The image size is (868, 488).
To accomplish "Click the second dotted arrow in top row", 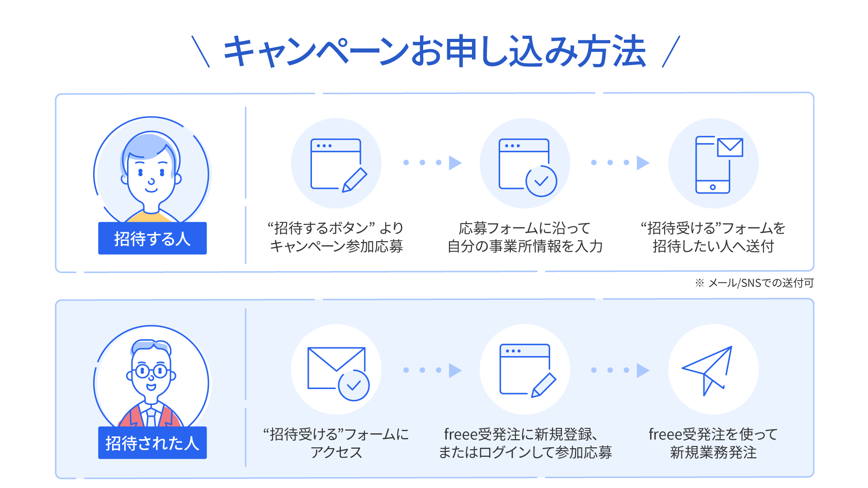I will tap(620, 163).
